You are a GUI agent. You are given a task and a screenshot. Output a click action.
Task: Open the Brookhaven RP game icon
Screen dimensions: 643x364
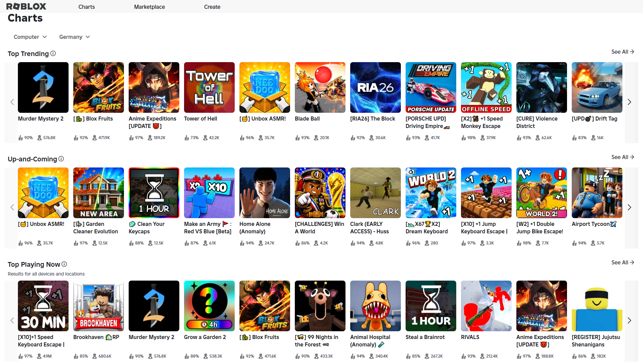point(99,306)
